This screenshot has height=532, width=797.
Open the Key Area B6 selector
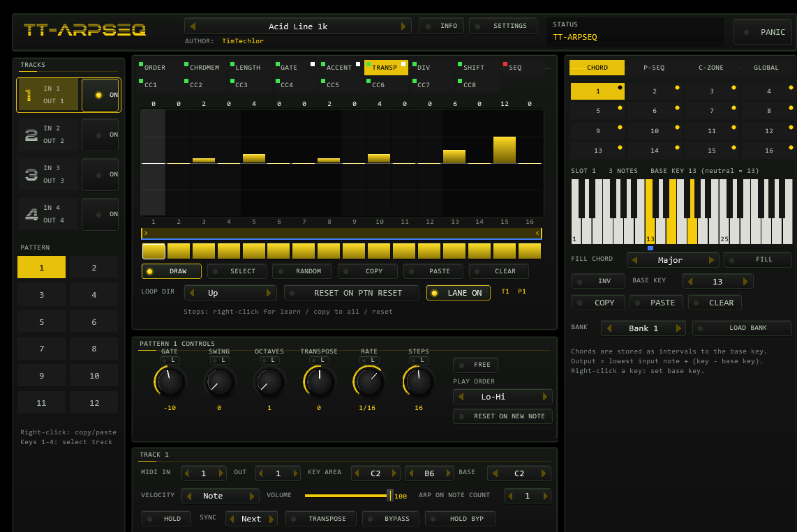click(429, 473)
